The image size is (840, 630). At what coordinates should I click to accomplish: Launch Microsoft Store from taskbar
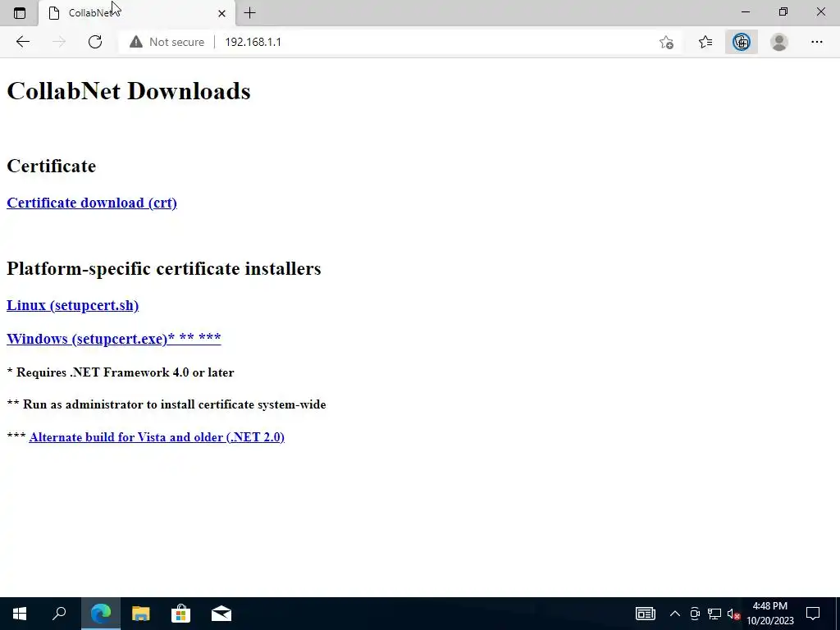[181, 614]
